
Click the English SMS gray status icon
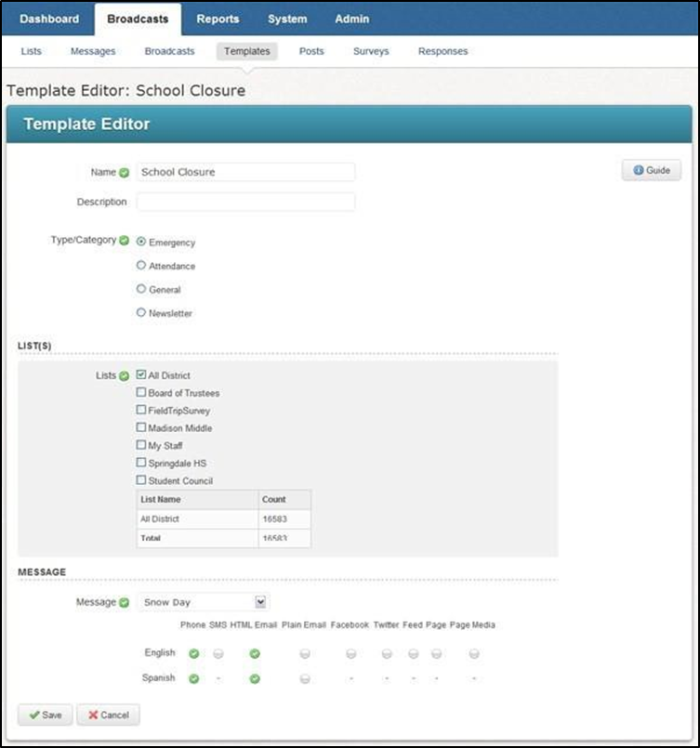[x=218, y=654]
